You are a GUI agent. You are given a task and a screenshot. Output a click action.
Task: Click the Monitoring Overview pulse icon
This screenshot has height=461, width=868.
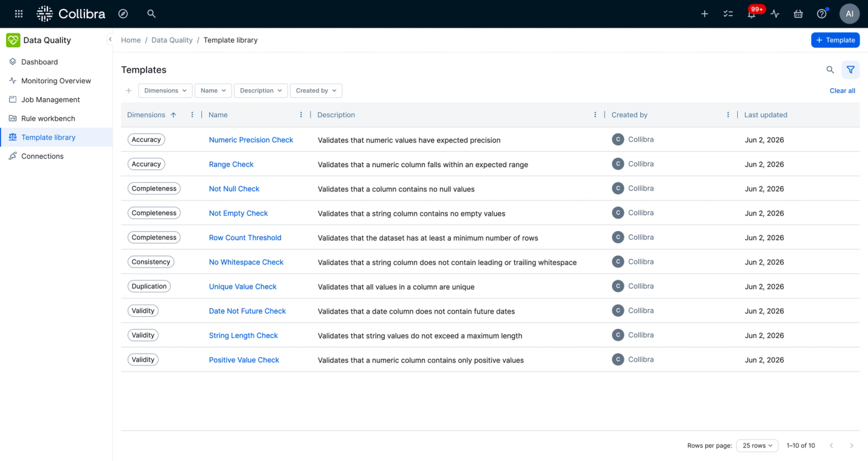[13, 80]
